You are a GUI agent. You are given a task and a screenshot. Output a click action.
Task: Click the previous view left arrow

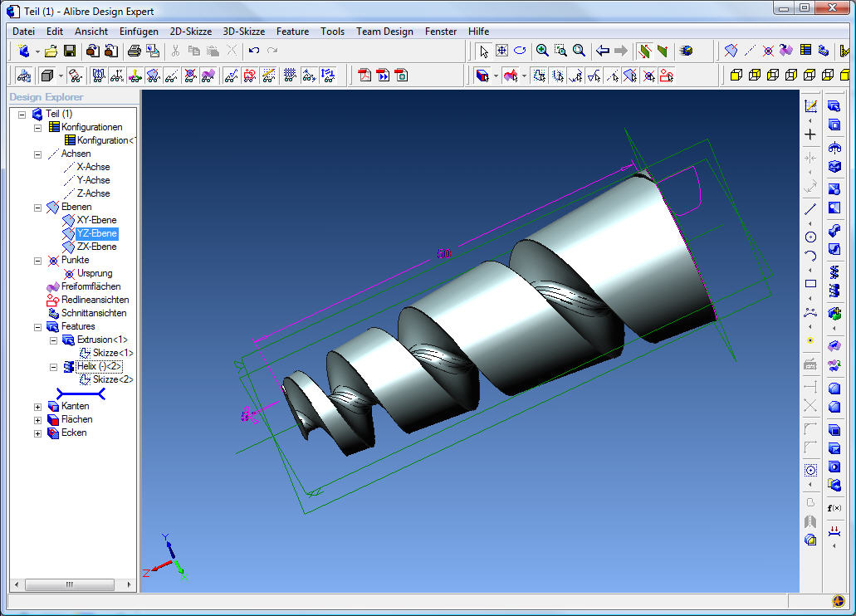(x=603, y=51)
